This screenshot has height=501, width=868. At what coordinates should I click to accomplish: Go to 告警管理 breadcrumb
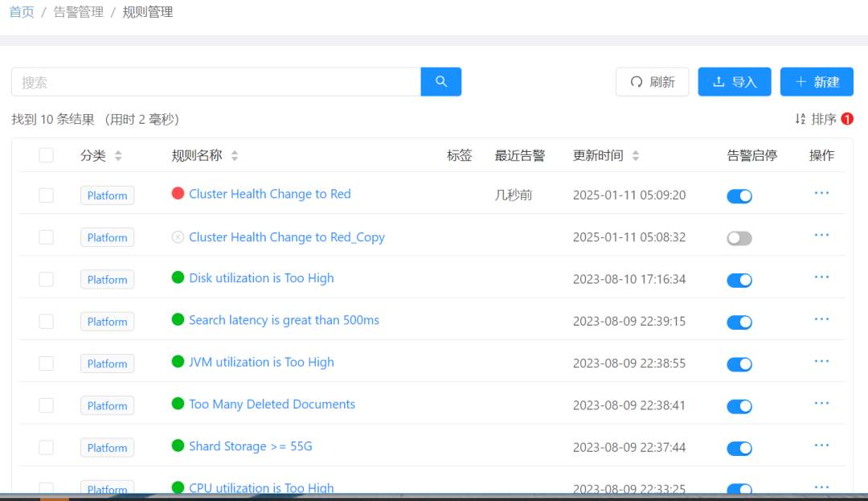(x=78, y=12)
